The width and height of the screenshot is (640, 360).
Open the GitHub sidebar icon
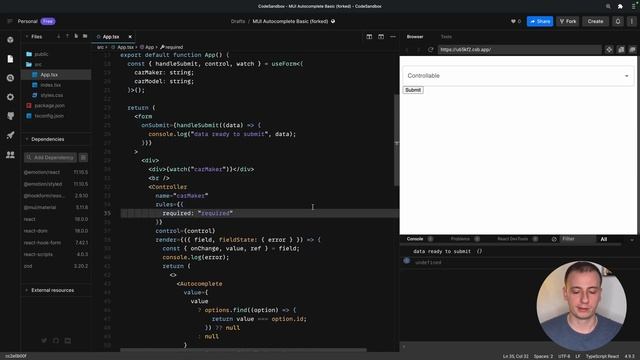click(x=10, y=116)
